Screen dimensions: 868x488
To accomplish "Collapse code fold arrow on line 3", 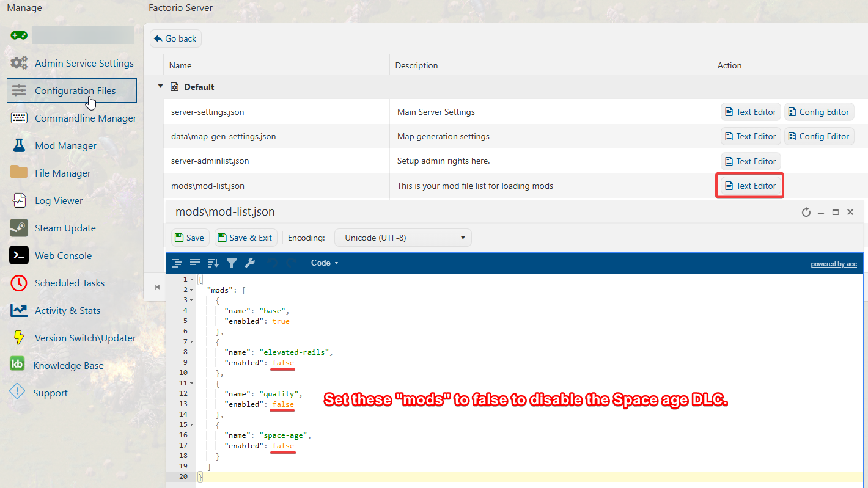I will 192,300.
